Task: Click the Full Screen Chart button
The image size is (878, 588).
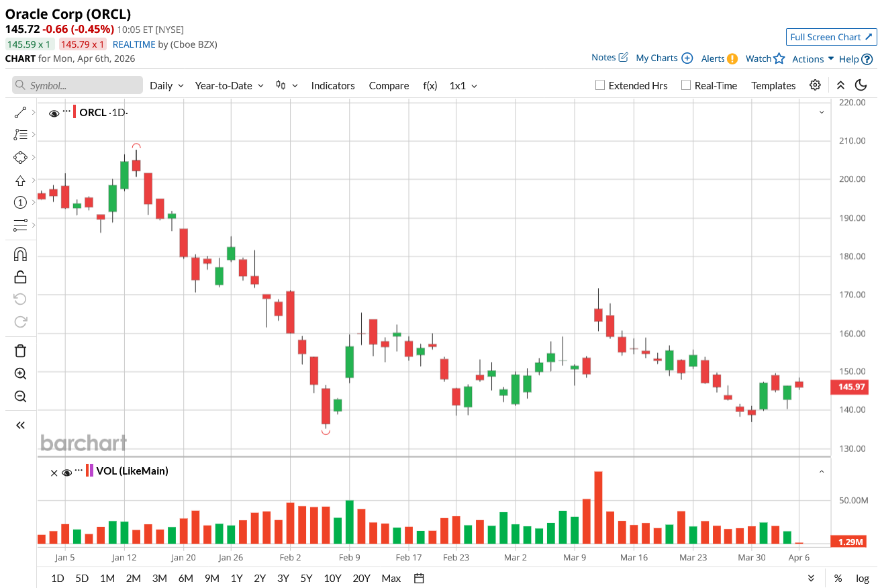Action: (831, 37)
